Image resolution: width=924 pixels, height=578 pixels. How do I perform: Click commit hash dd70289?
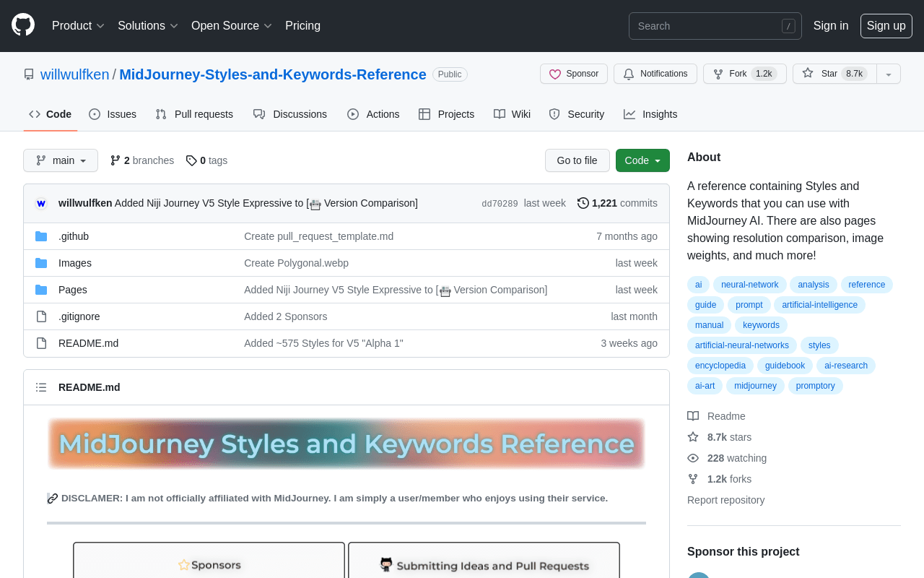point(500,204)
